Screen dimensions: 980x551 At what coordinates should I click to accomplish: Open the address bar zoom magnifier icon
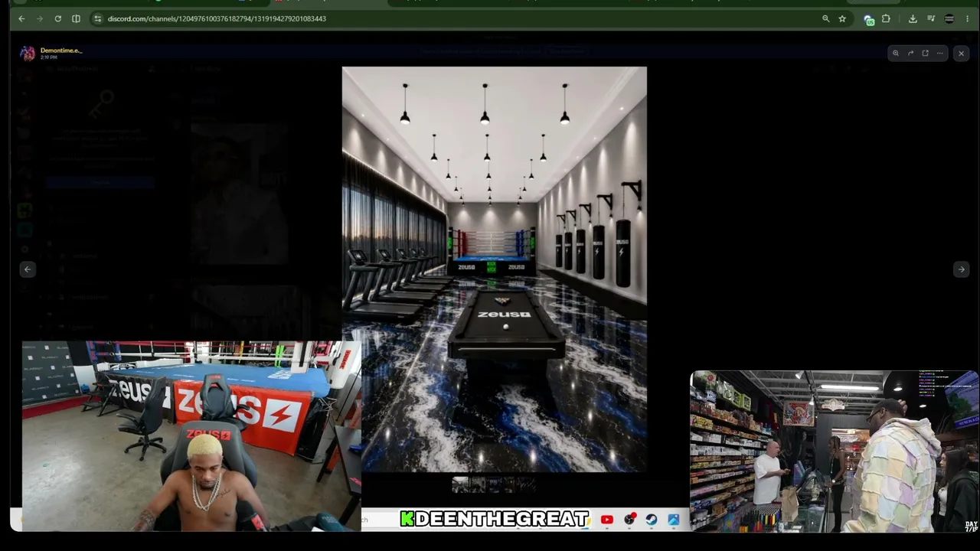(x=825, y=18)
